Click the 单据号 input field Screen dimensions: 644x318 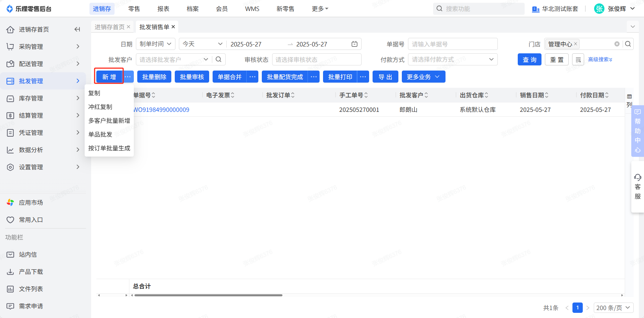click(453, 44)
